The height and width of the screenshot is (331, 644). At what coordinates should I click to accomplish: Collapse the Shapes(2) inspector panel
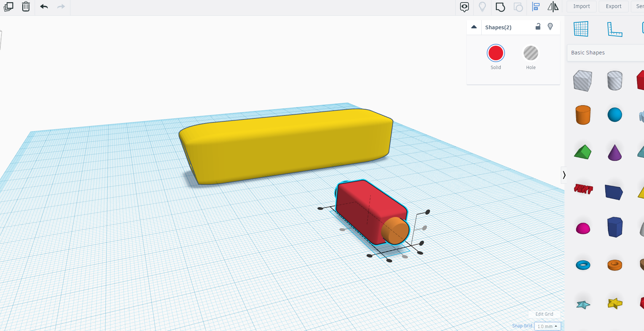(x=474, y=27)
